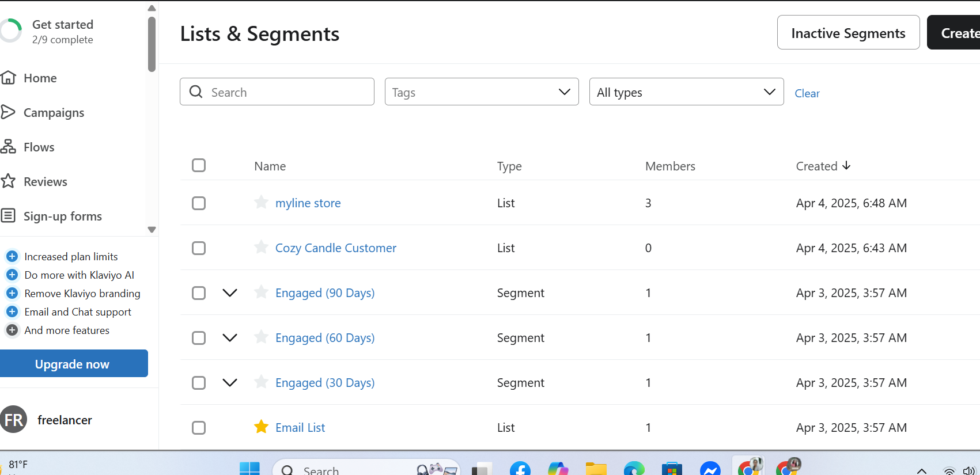Open the Sign-up forms icon
The image size is (980, 475).
[x=8, y=216]
